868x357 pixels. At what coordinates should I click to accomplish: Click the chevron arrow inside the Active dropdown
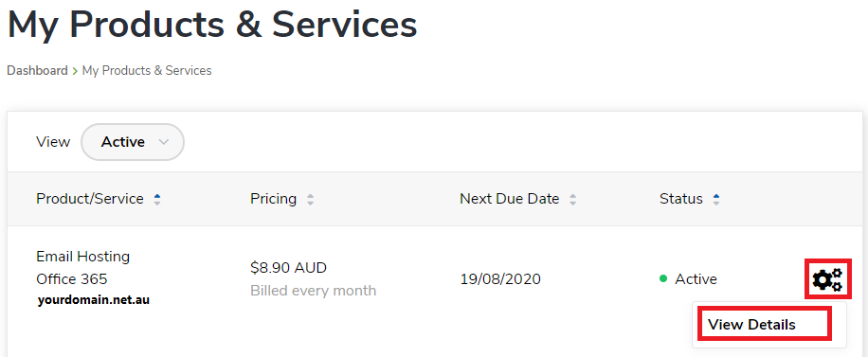(163, 142)
